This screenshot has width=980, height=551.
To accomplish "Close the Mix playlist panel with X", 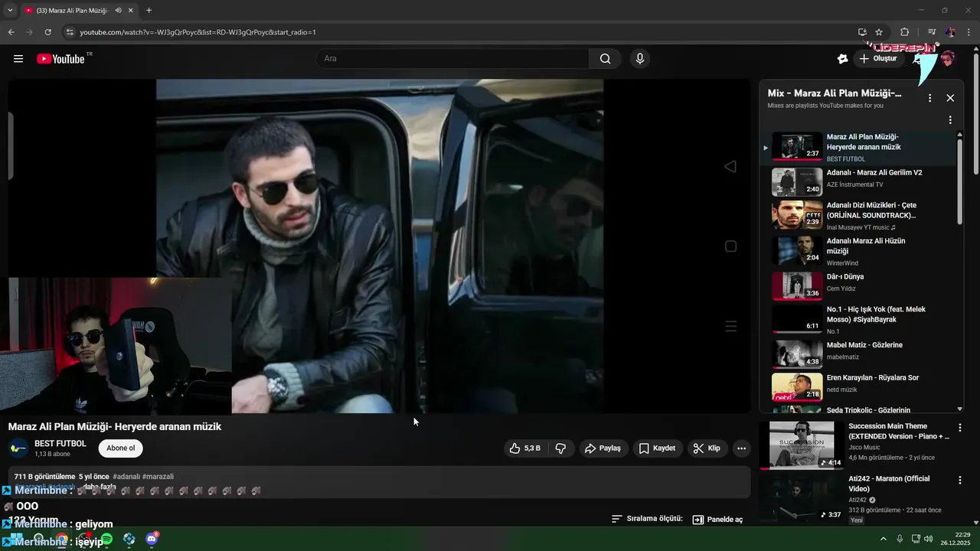I will pyautogui.click(x=950, y=98).
